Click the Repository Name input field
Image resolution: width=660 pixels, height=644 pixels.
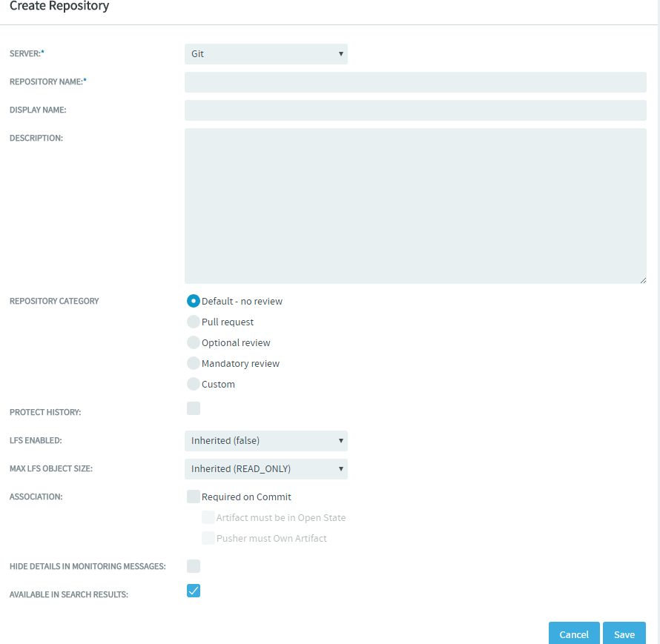415,82
